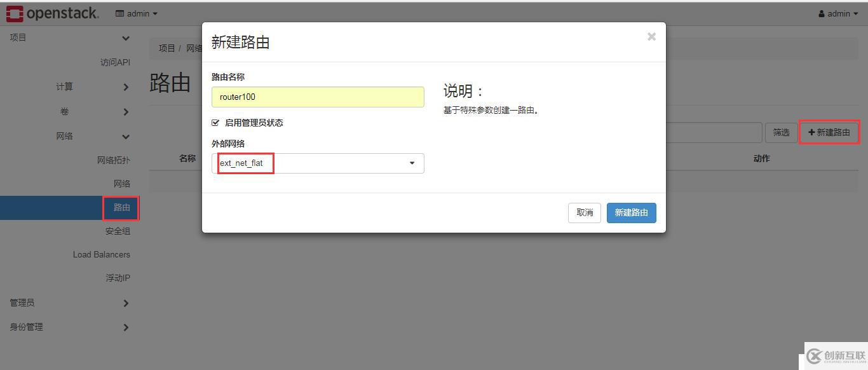Click the 筛选 button
This screenshot has width=868, height=370.
(781, 132)
